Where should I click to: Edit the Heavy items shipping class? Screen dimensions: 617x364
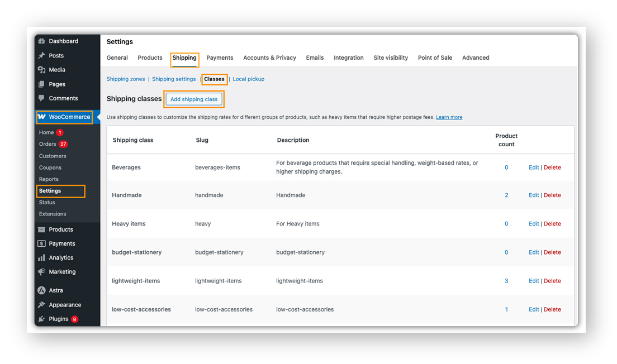coord(534,224)
